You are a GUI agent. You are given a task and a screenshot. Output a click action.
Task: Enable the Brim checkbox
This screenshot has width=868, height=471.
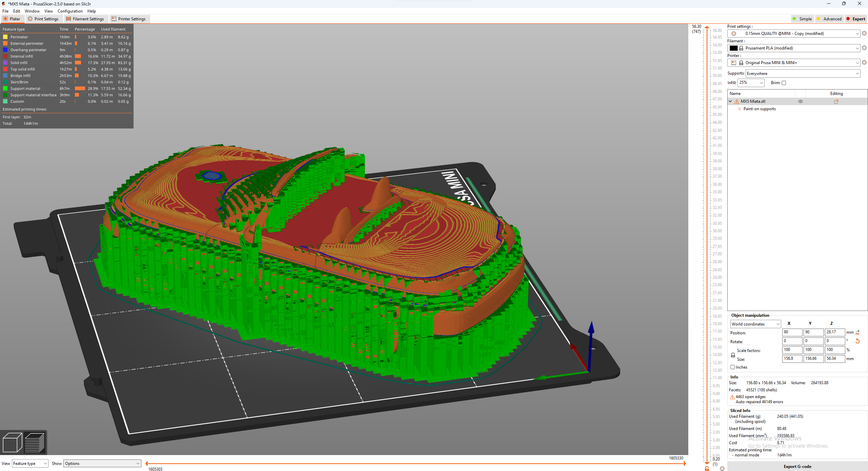784,83
